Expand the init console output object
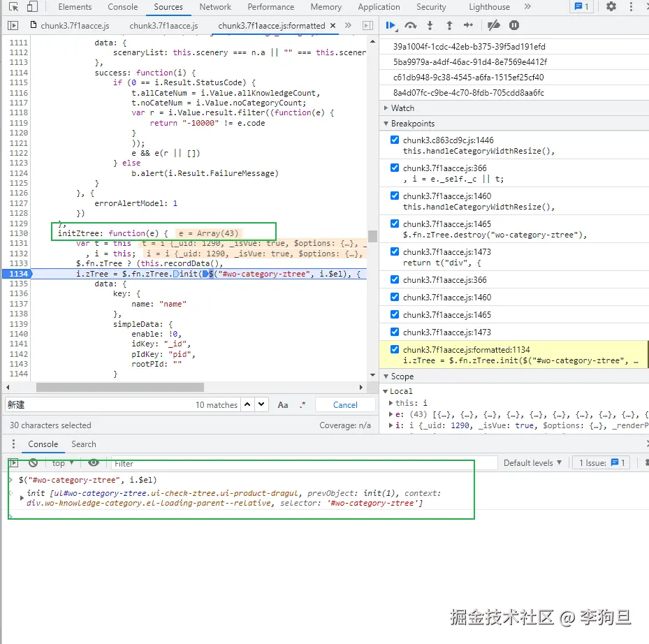The height and width of the screenshot is (644, 649). 22,498
